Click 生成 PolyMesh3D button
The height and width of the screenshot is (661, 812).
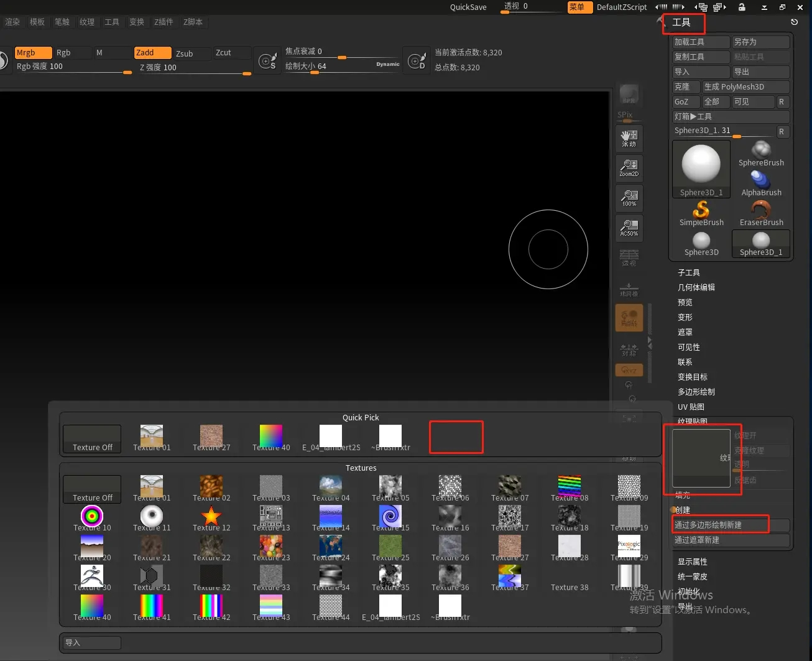pyautogui.click(x=745, y=86)
